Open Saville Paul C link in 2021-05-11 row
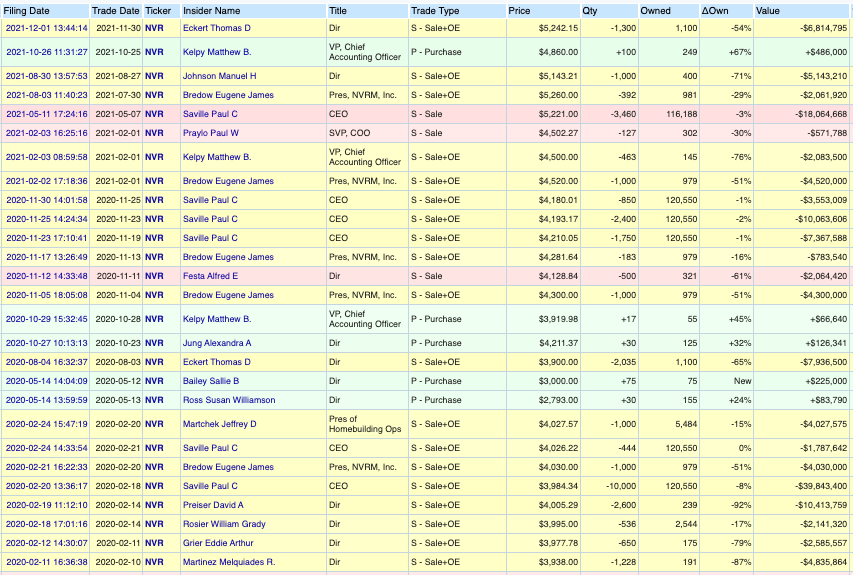 (x=210, y=114)
